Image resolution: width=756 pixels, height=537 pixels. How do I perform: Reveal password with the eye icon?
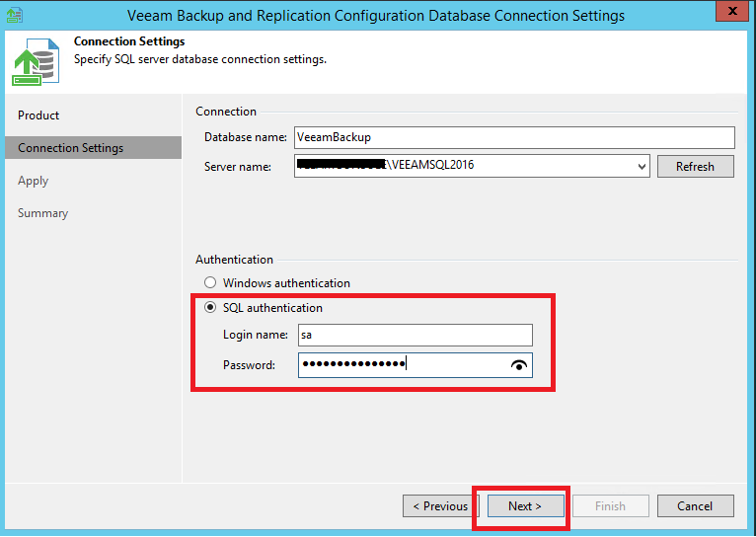[x=519, y=365]
